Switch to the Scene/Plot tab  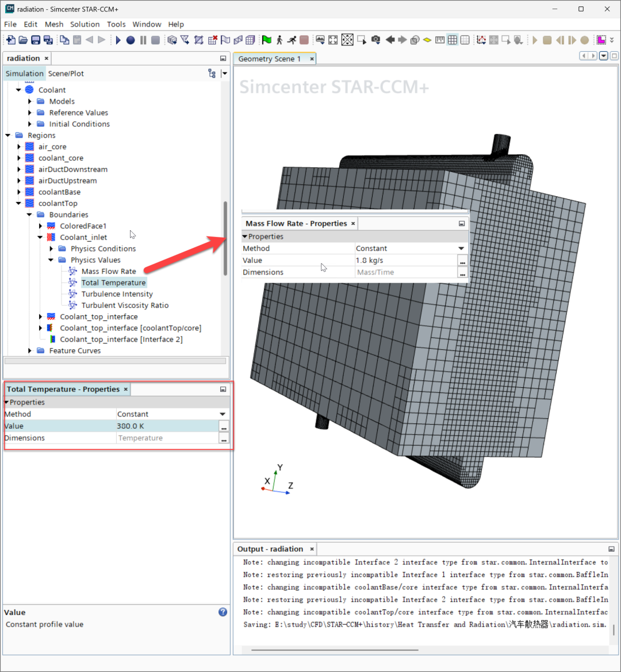[66, 73]
